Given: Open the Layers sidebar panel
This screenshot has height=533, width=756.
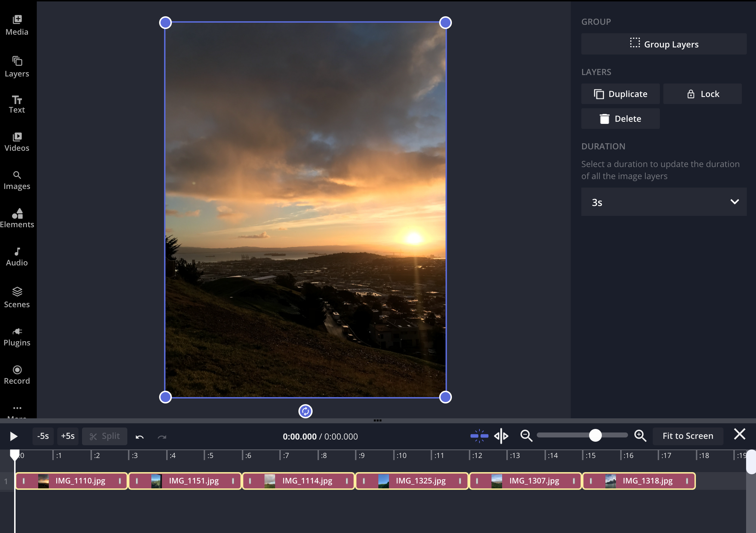Looking at the screenshot, I should [x=17, y=67].
